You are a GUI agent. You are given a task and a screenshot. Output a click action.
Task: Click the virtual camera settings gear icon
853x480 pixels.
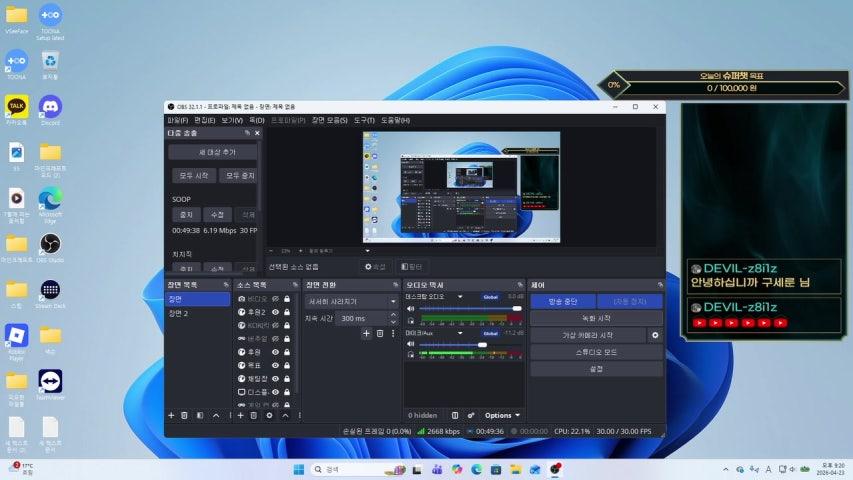(x=655, y=335)
